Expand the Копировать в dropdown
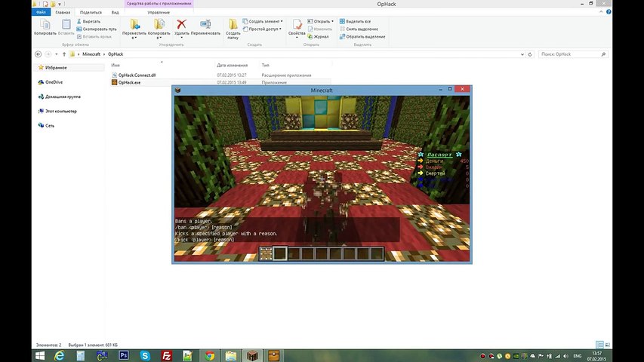The image size is (644, 362). (x=159, y=38)
